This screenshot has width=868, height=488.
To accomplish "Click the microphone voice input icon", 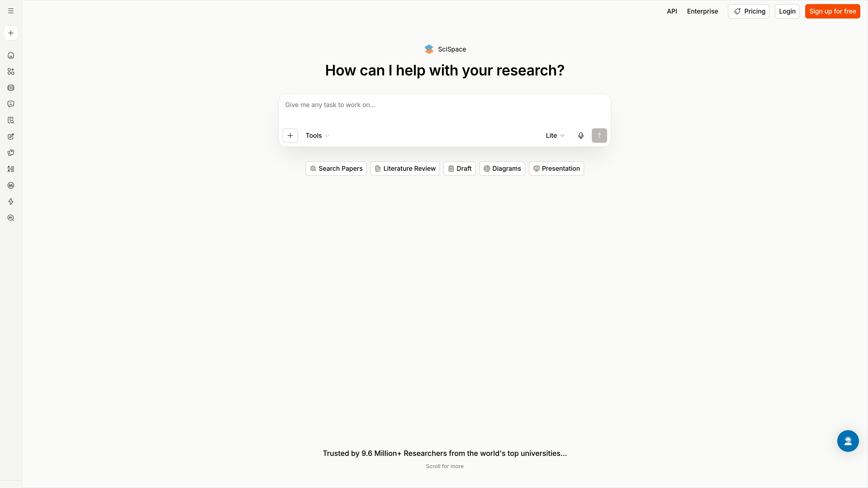I will click(x=581, y=135).
